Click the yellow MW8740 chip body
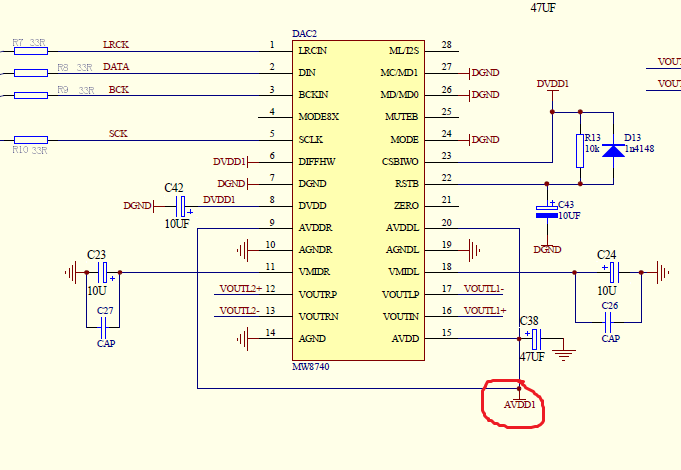Viewport: 681px width, 470px height. coord(358,200)
